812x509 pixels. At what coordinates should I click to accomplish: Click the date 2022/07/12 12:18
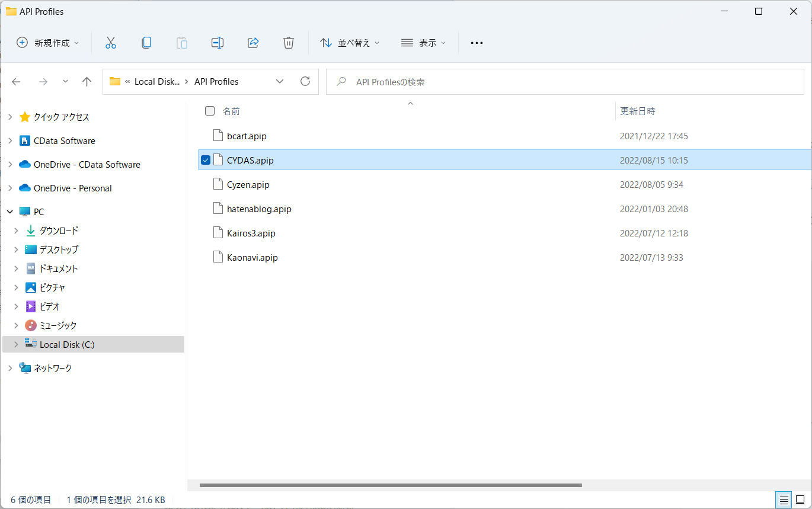[654, 233]
